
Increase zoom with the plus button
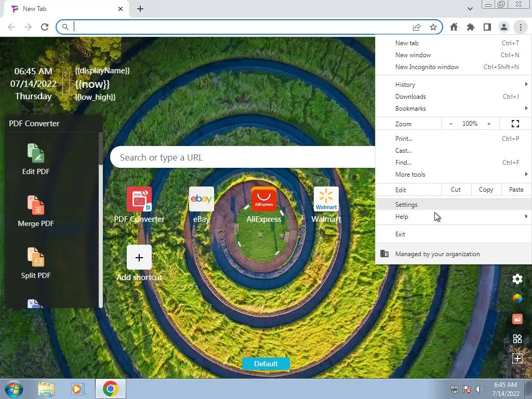[489, 124]
